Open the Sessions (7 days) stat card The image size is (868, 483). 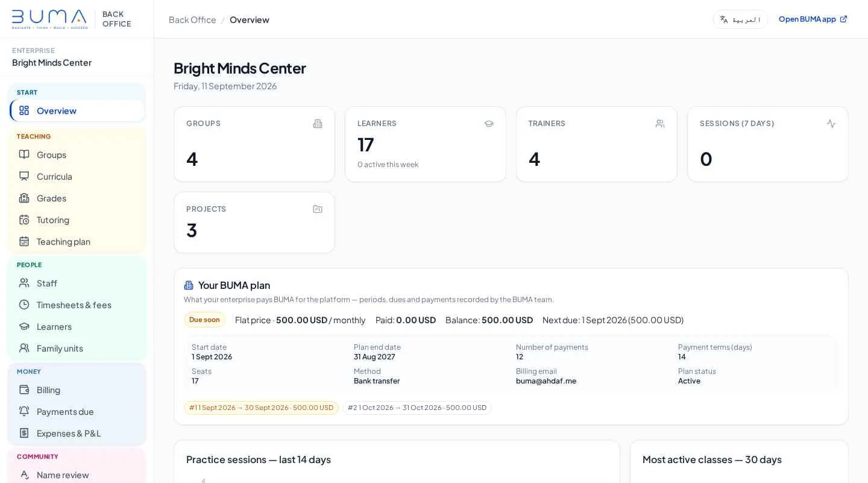tap(768, 144)
